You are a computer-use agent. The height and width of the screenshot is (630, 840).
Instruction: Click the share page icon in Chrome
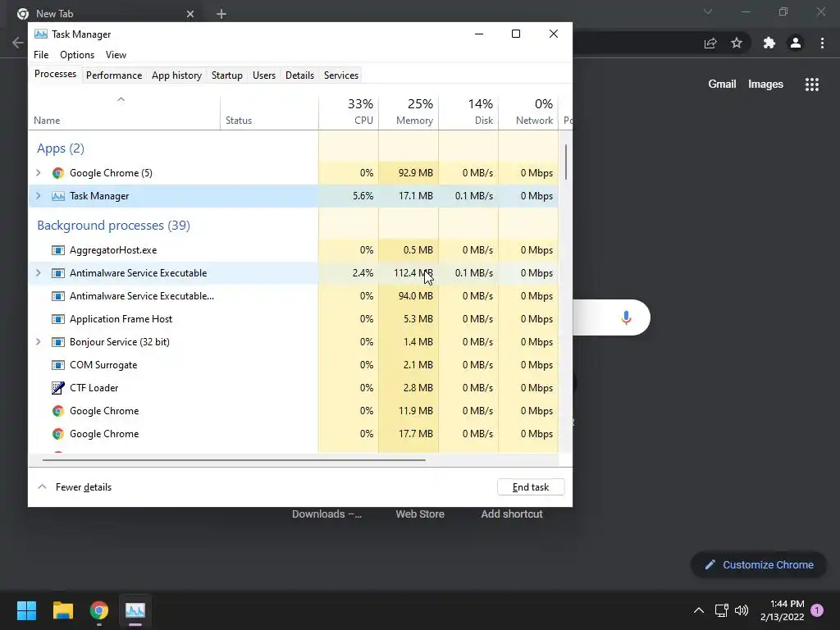pos(710,43)
